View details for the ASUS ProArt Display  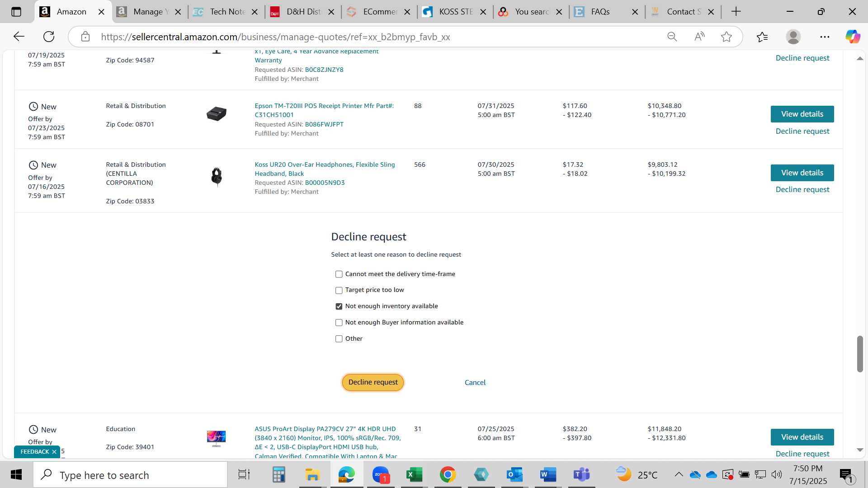pos(802,437)
